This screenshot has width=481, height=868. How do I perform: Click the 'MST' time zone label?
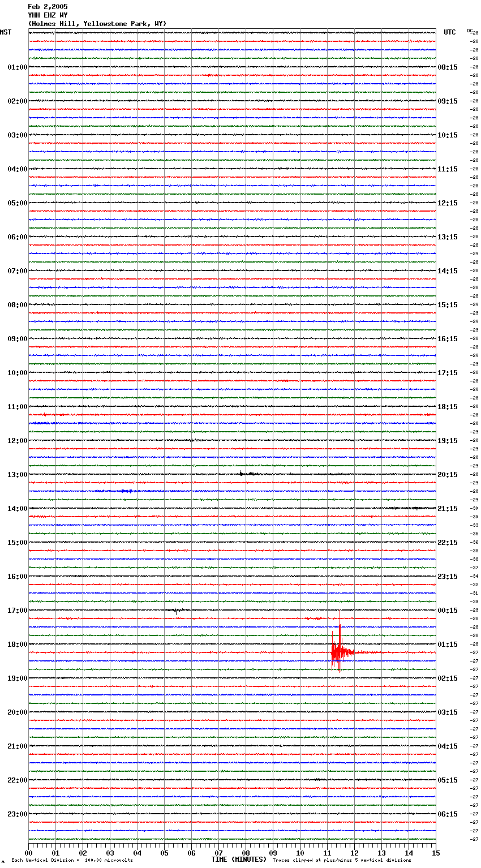click(6, 32)
